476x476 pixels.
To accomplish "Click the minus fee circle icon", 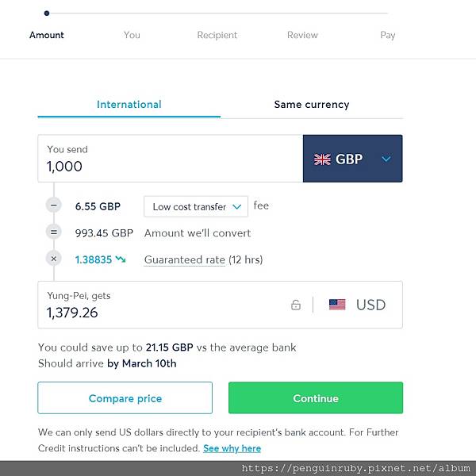I will tap(54, 206).
